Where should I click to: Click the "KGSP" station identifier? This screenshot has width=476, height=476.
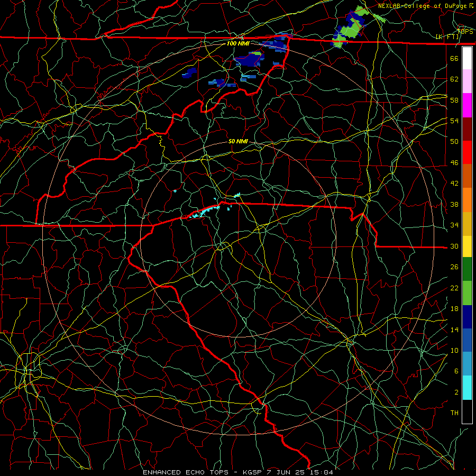tap(253, 472)
